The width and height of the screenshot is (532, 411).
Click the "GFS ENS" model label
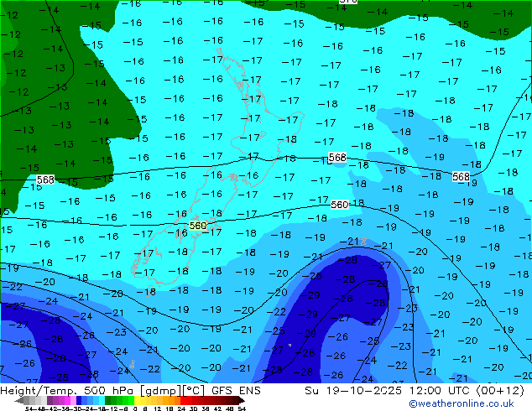pyautogui.click(x=236, y=391)
